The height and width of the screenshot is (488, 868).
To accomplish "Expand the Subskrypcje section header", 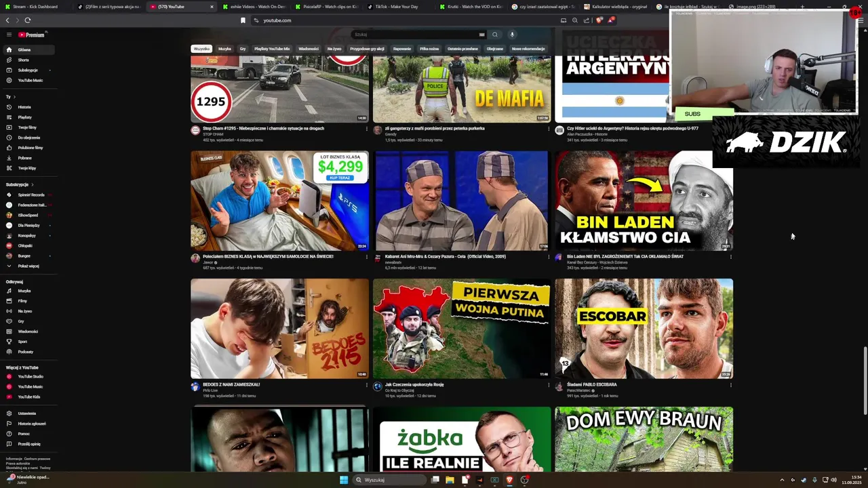I will pos(20,184).
